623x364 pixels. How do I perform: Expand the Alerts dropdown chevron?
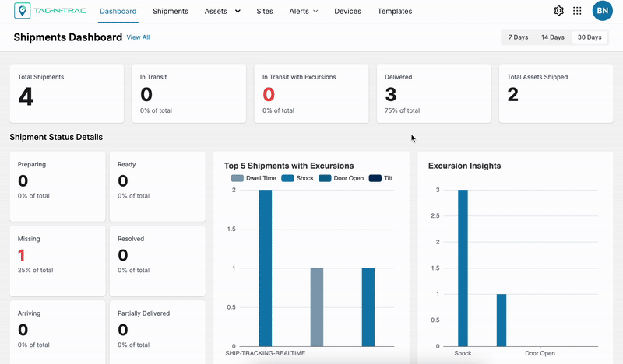(x=315, y=12)
